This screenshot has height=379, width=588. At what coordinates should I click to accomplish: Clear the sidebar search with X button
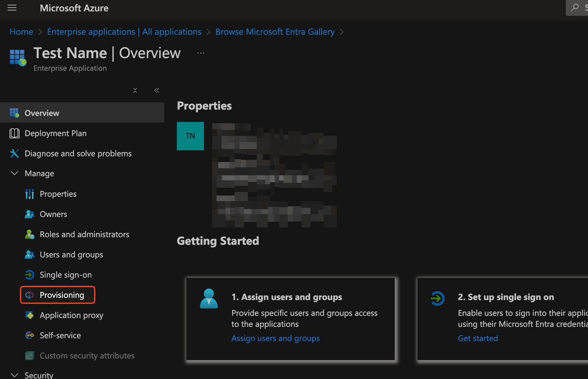pyautogui.click(x=135, y=90)
